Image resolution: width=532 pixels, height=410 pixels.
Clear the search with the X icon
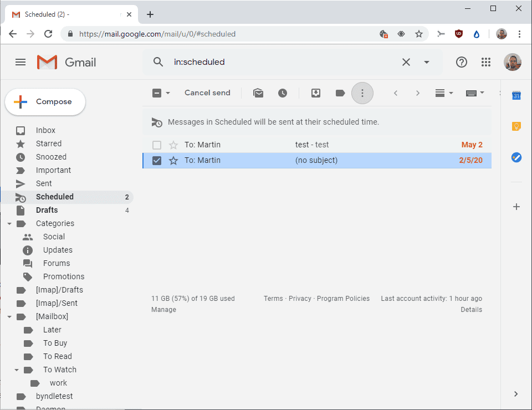coord(406,62)
